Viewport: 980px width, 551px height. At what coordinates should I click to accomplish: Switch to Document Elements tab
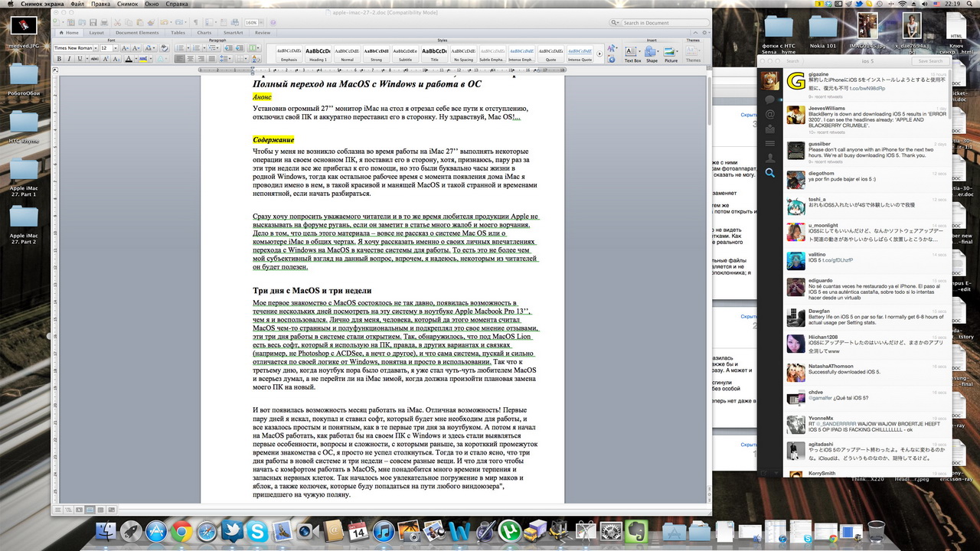tap(137, 33)
